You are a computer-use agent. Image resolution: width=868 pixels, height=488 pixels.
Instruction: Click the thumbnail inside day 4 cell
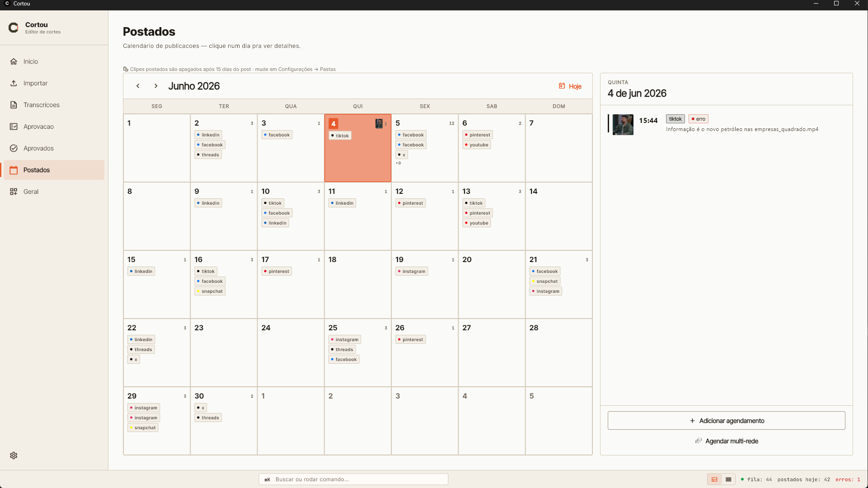(x=379, y=123)
